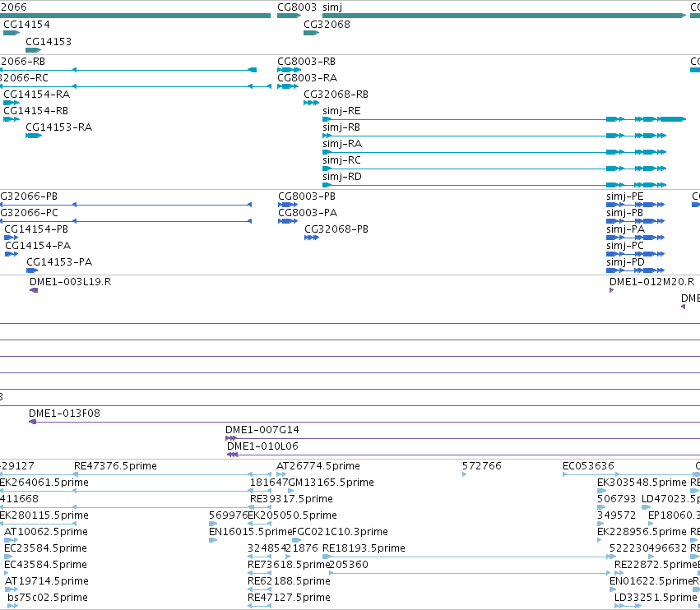
Task: Click EST FGC021C10.3prime
Action: tap(341, 532)
